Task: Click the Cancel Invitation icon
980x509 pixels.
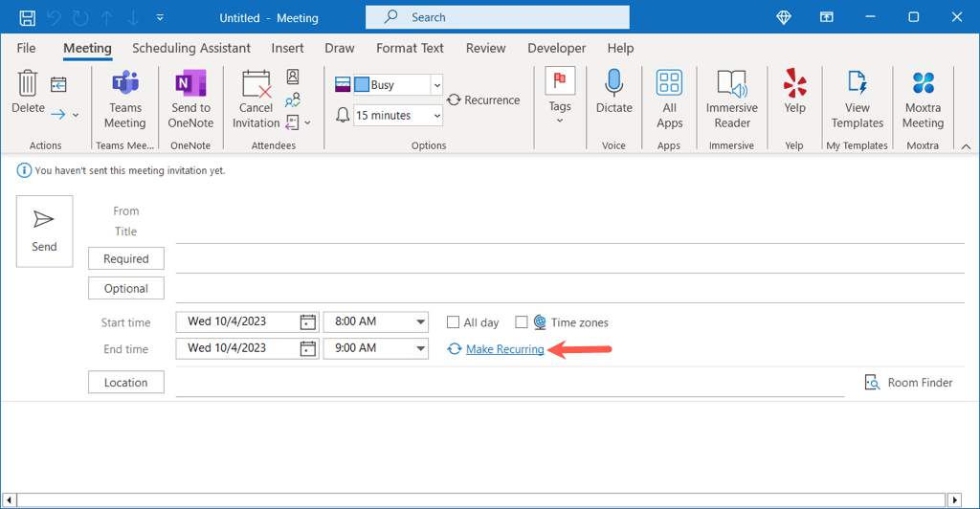Action: pyautogui.click(x=256, y=86)
